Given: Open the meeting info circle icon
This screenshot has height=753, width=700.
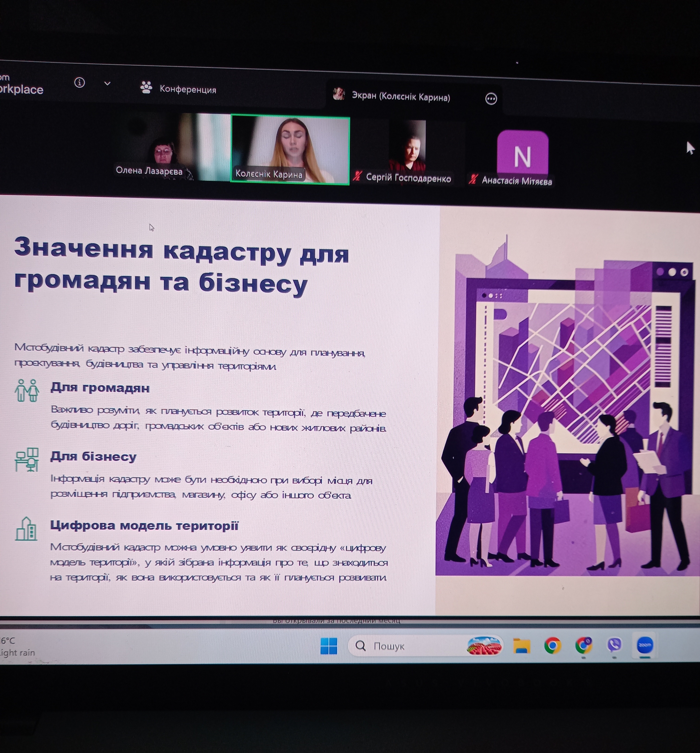Looking at the screenshot, I should pos(79,83).
